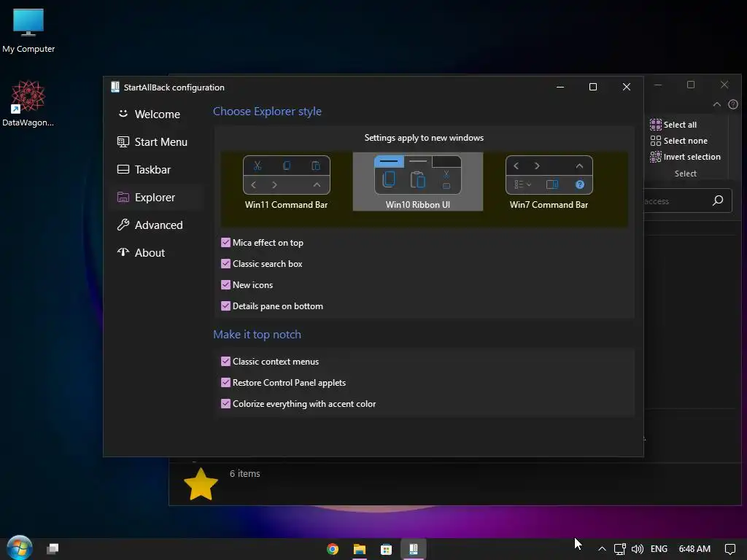
Task: Click the Explorer window search magnifier icon
Action: point(718,201)
